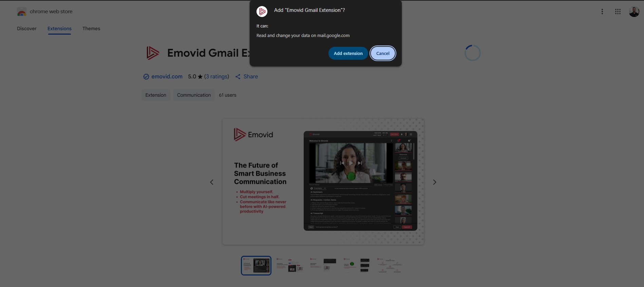Cancel the extension install dialog
The width and height of the screenshot is (644, 287).
click(383, 53)
